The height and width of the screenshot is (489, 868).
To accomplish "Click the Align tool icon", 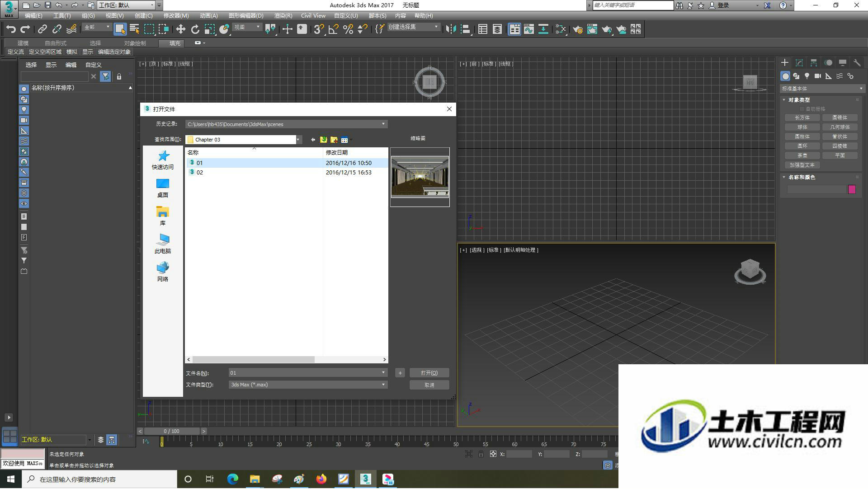I will click(x=465, y=29).
